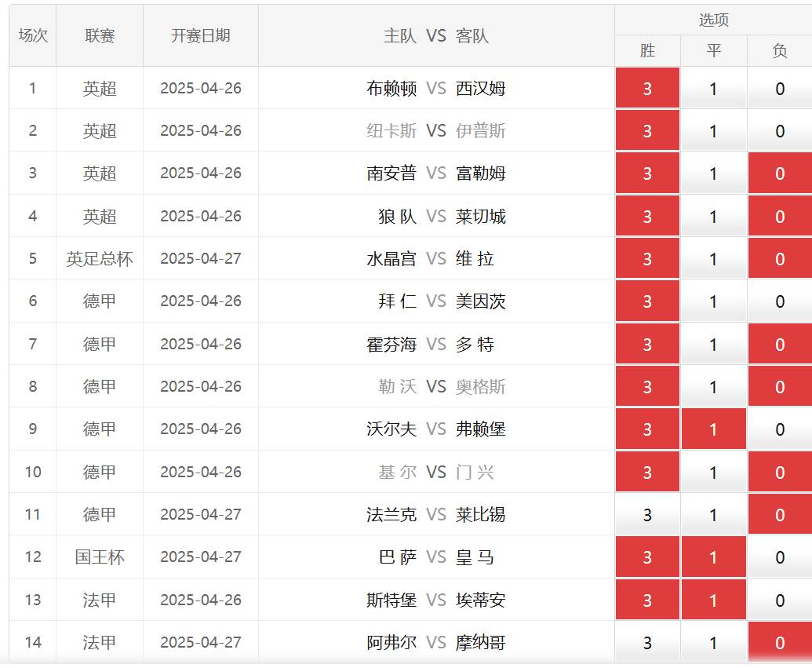
Task: Deselect loss (0) for 勒沃 vs 奥格斯
Action: pos(779,387)
